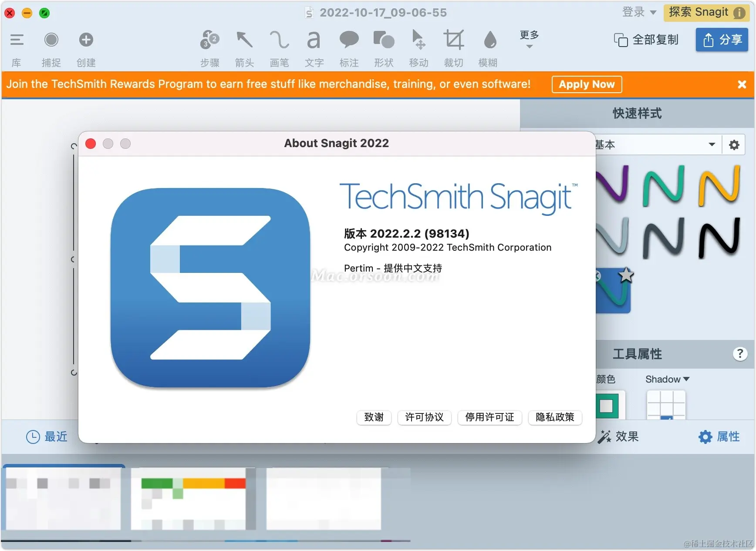Click the 创建 plus icon
The image size is (756, 551).
[86, 40]
